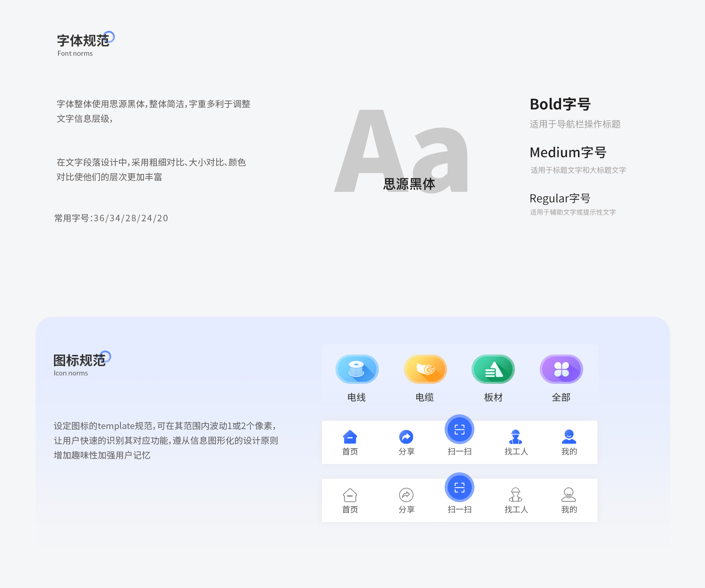Click the 分享 share arrow icon
Image resolution: width=705 pixels, height=588 pixels.
(406, 437)
